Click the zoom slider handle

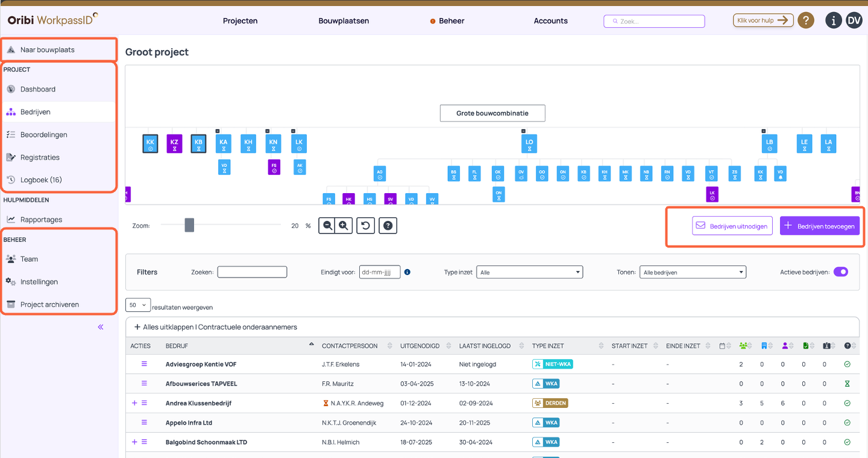189,225
